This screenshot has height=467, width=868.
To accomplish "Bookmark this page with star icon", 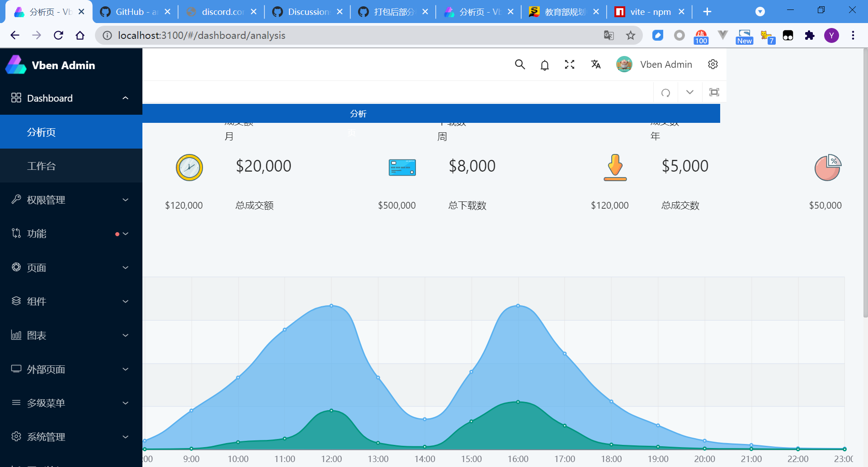I will click(631, 35).
